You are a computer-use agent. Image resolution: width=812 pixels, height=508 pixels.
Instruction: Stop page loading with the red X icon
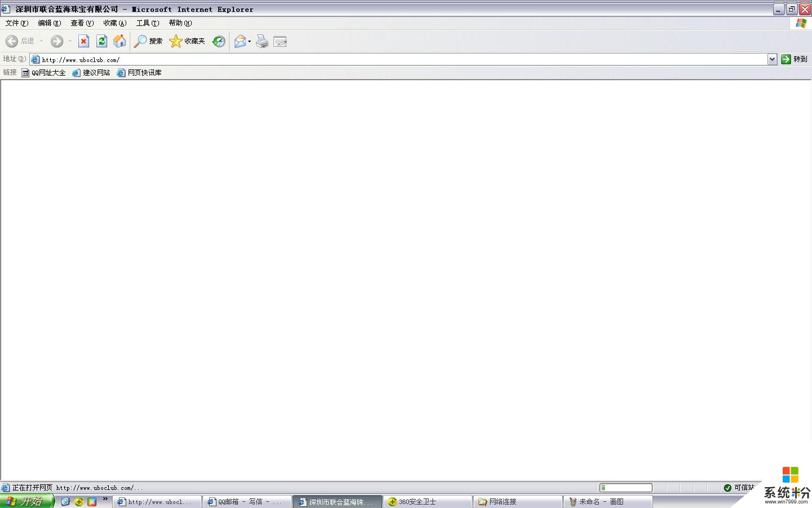[83, 41]
